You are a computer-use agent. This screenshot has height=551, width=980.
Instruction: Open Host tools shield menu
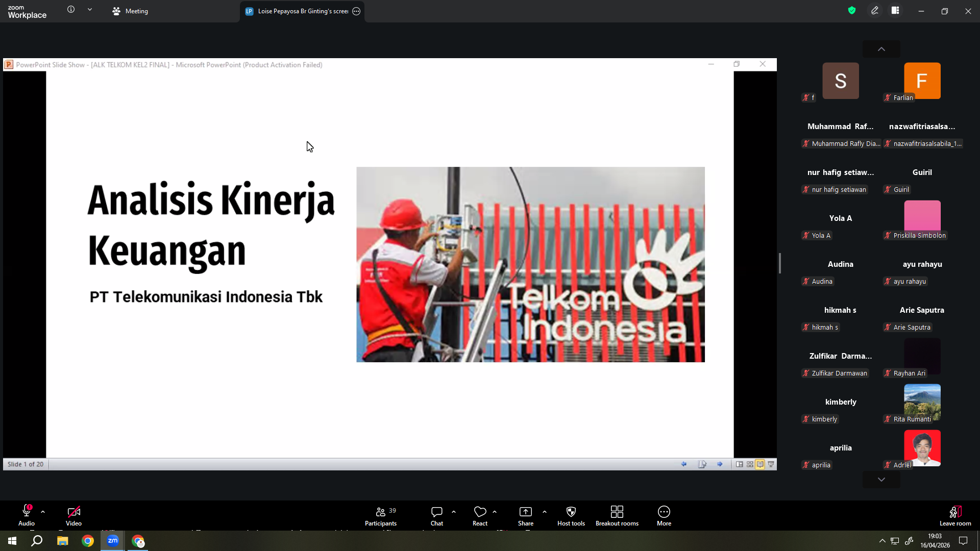click(571, 515)
